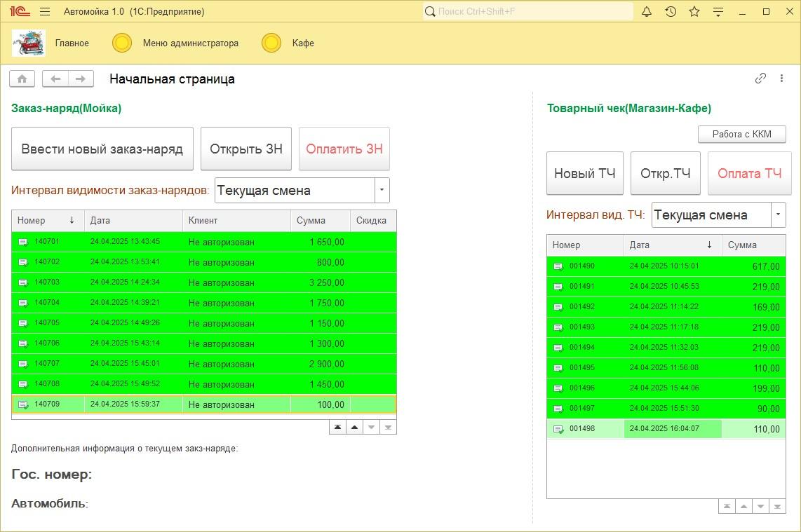Select order row 140705
This screenshot has width=801, height=532.
tap(203, 323)
